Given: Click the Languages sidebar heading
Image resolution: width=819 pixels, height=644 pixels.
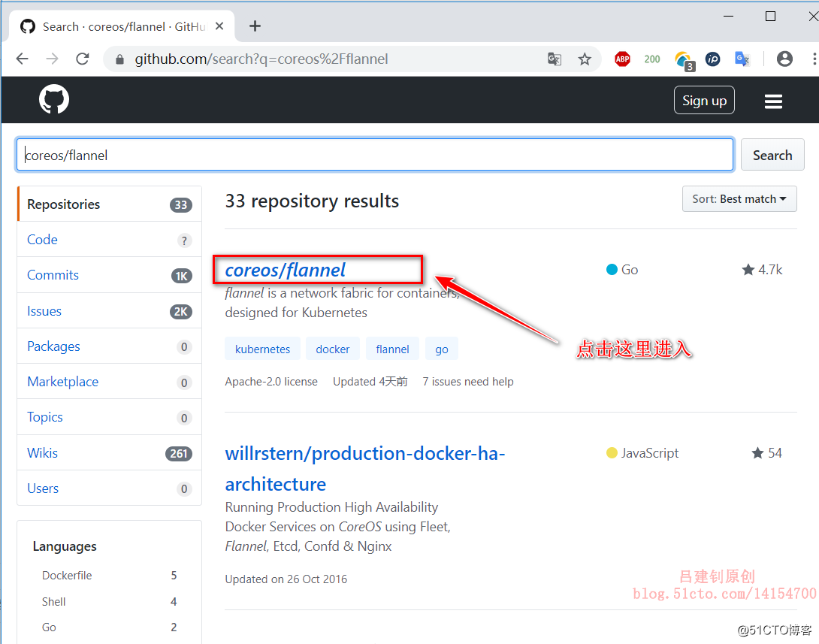Looking at the screenshot, I should [x=65, y=546].
